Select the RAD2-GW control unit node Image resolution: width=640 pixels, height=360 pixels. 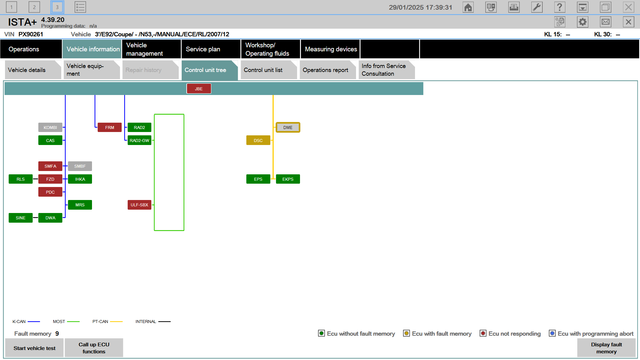pos(139,140)
